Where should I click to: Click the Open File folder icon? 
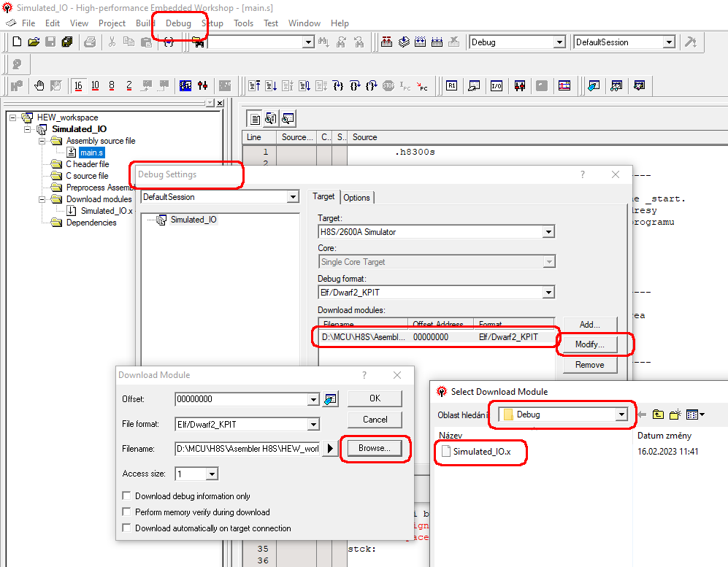(x=34, y=42)
